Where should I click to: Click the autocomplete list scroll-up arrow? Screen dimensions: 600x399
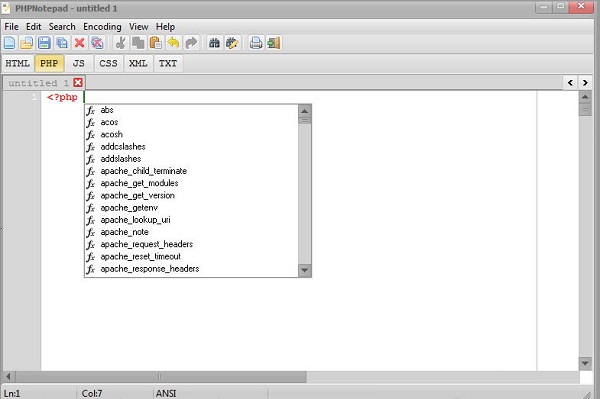tap(305, 111)
